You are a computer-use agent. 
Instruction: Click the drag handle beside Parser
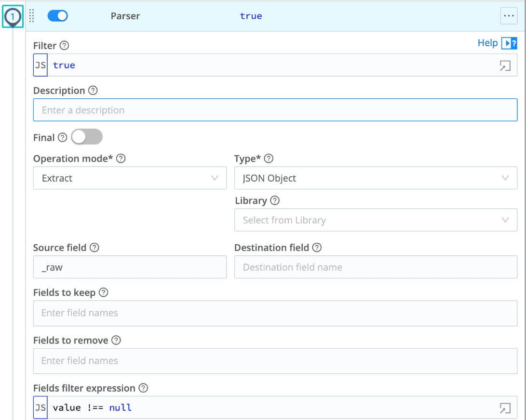click(32, 16)
